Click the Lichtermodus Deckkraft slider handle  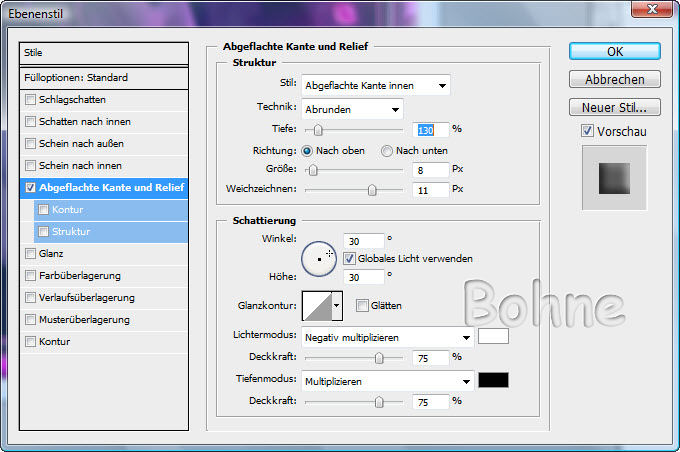tap(379, 358)
